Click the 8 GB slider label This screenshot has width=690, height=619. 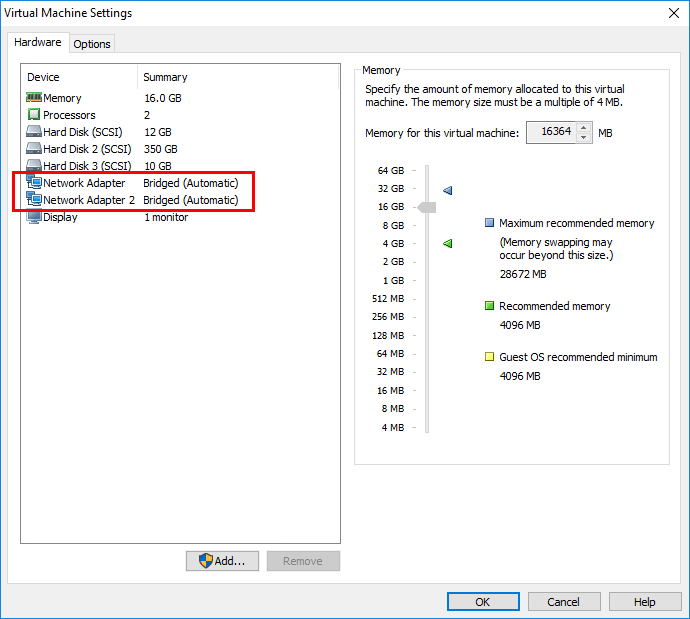(393, 225)
